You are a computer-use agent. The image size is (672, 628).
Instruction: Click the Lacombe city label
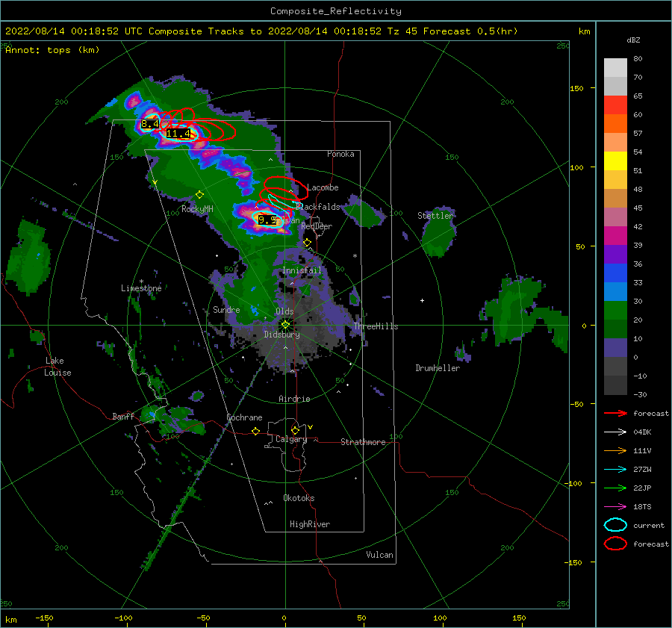click(323, 187)
